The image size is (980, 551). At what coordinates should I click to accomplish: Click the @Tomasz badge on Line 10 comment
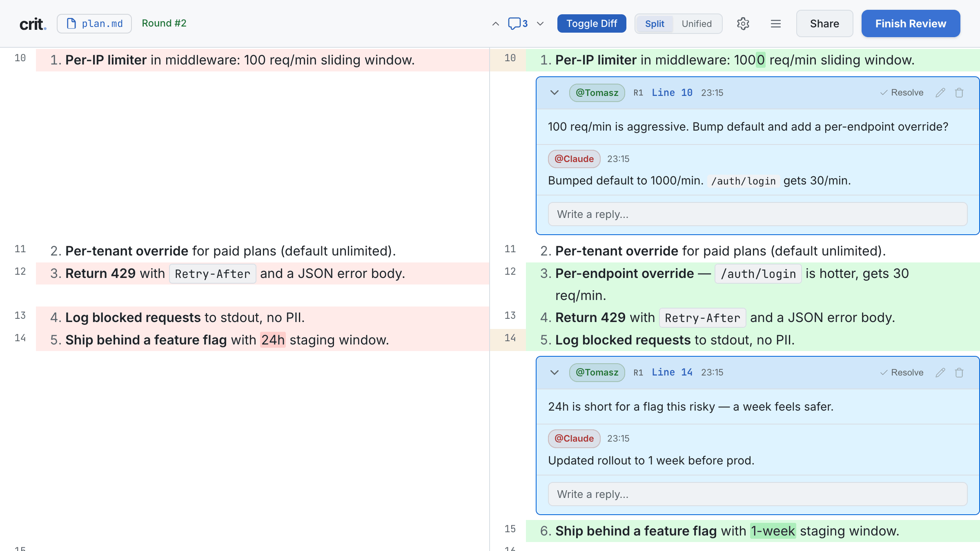597,93
